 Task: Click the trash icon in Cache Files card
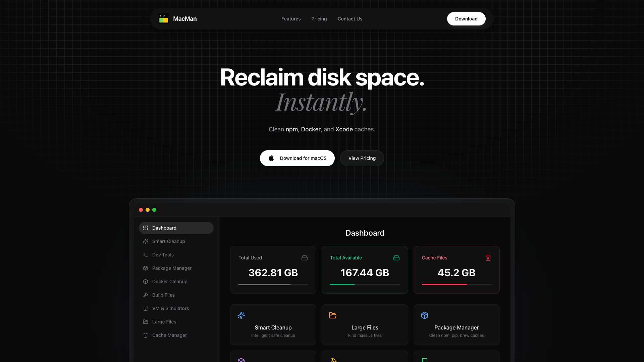(488, 258)
